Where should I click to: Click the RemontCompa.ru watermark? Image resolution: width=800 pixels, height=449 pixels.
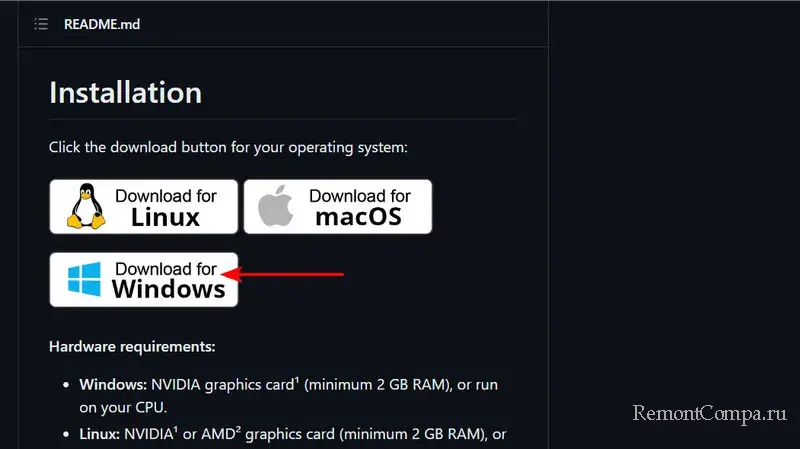[708, 413]
